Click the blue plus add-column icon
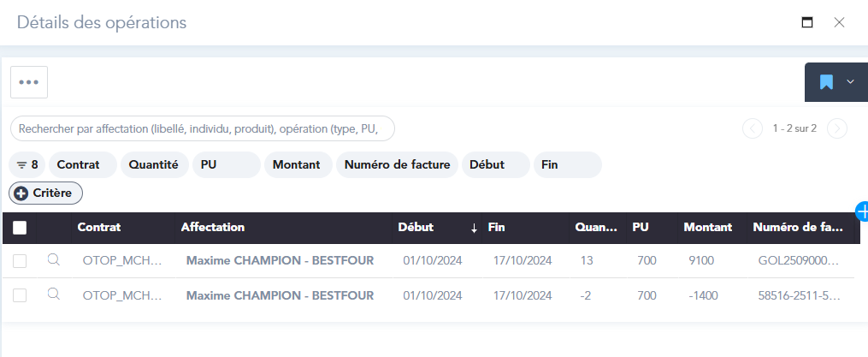Image resolution: width=868 pixels, height=357 pixels. pyautogui.click(x=862, y=210)
